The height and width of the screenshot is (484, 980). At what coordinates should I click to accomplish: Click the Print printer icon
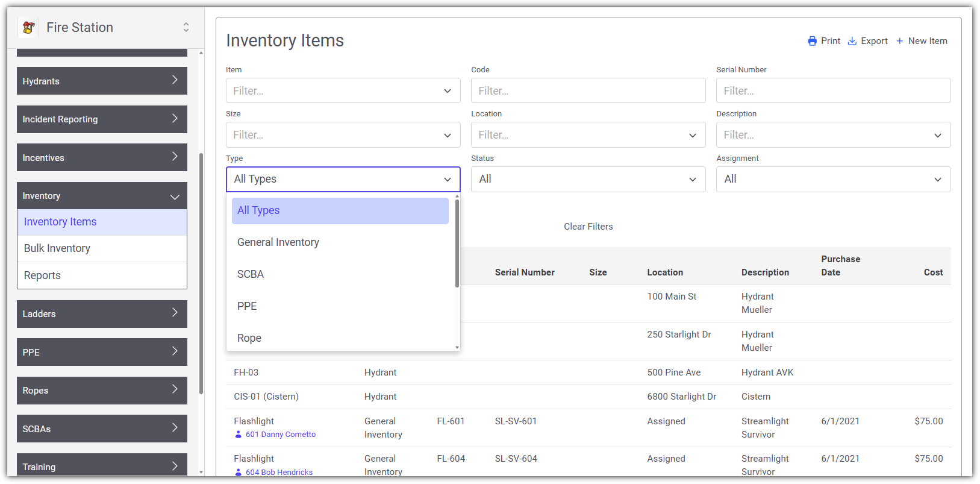click(x=812, y=41)
